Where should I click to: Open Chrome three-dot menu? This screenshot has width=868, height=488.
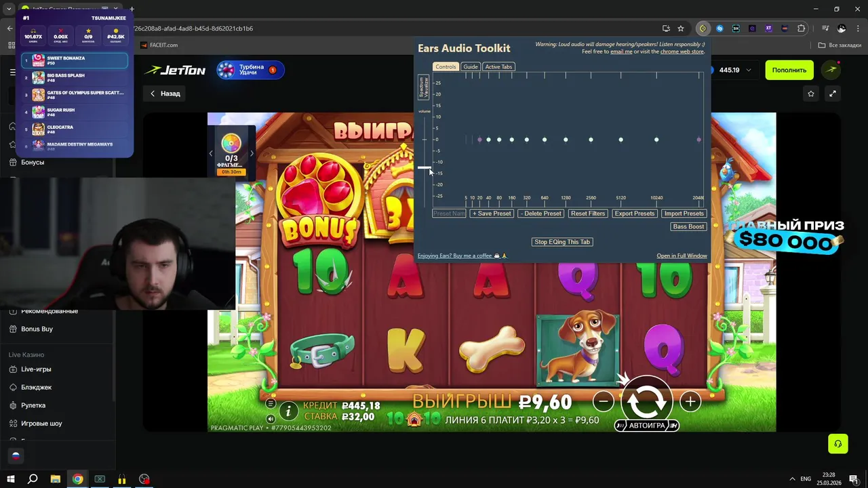click(858, 28)
